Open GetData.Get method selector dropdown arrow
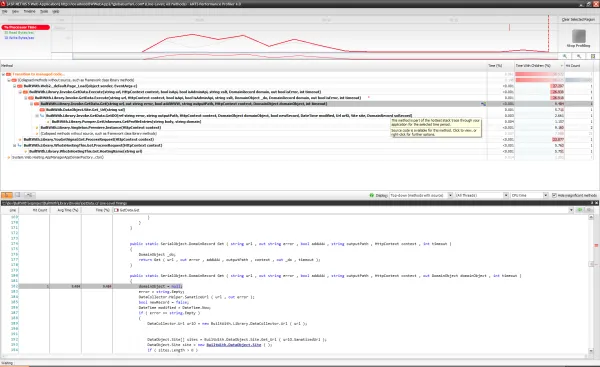Image resolution: width=600 pixels, height=367 pixels. click(x=571, y=210)
